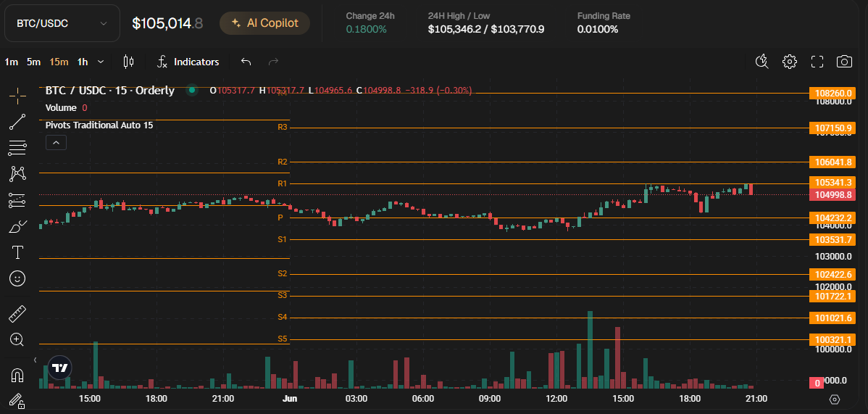Expand more timeframe options chevron
This screenshot has height=414, width=868.
[x=101, y=62]
